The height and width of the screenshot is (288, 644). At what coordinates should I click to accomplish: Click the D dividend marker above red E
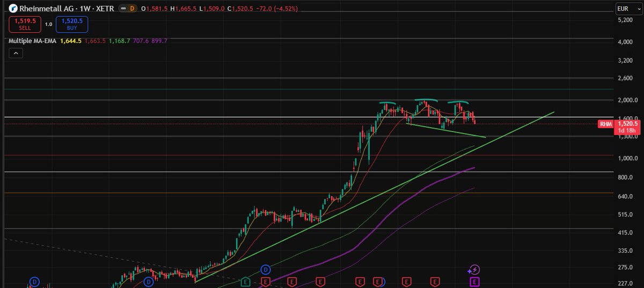[265, 269]
